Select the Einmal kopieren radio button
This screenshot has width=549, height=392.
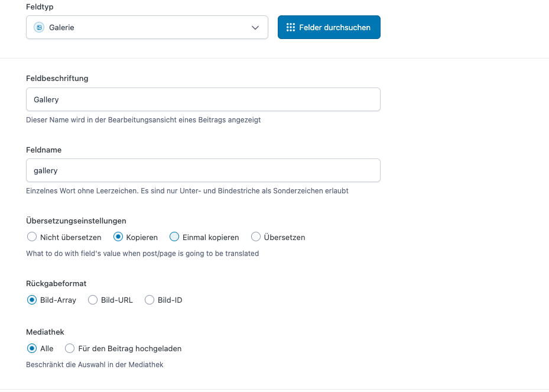pyautogui.click(x=174, y=237)
